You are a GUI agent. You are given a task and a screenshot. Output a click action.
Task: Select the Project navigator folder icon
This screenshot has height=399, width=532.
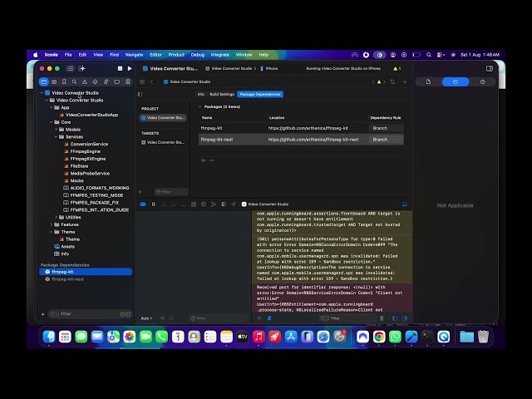coord(44,81)
